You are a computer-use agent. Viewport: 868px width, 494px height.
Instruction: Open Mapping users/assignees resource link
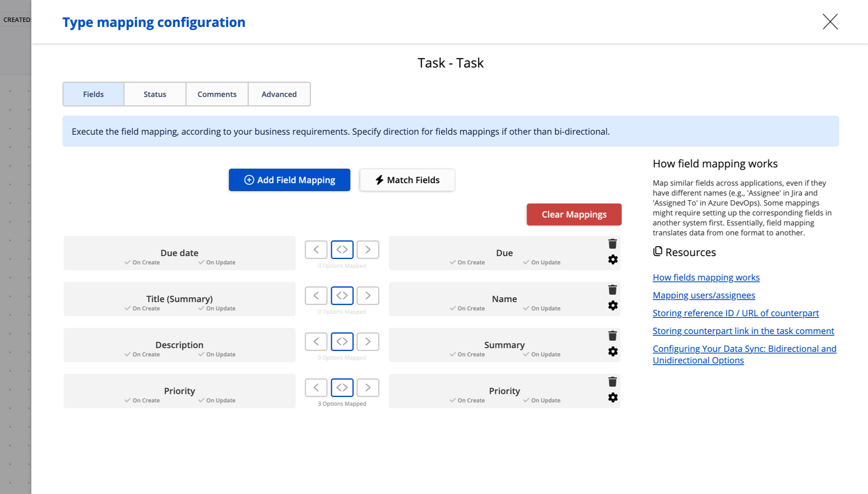[x=704, y=295]
